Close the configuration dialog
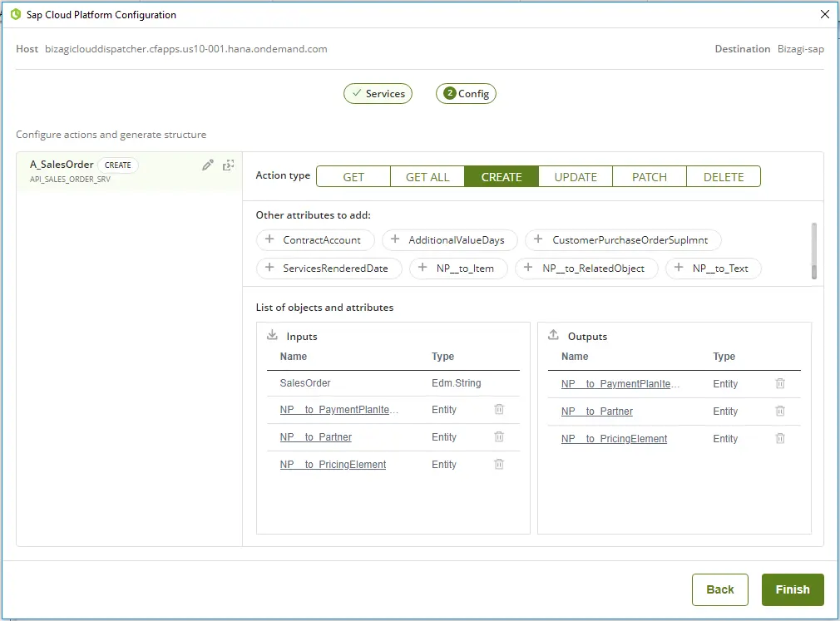This screenshot has width=840, height=621. 825,14
